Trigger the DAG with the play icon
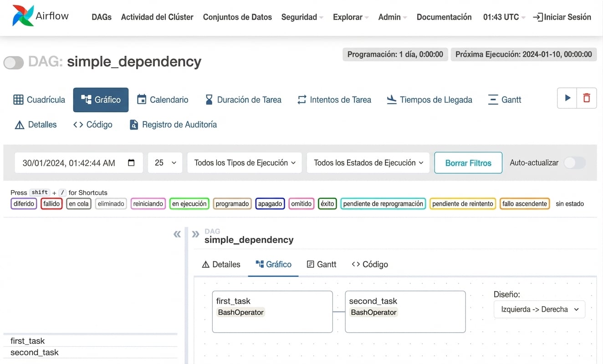Image resolution: width=603 pixels, height=364 pixels. coord(567,99)
